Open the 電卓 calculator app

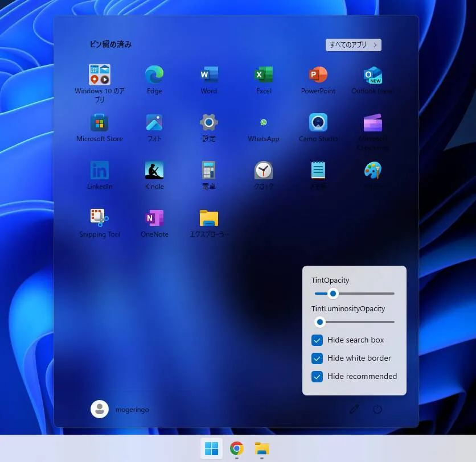209,175
